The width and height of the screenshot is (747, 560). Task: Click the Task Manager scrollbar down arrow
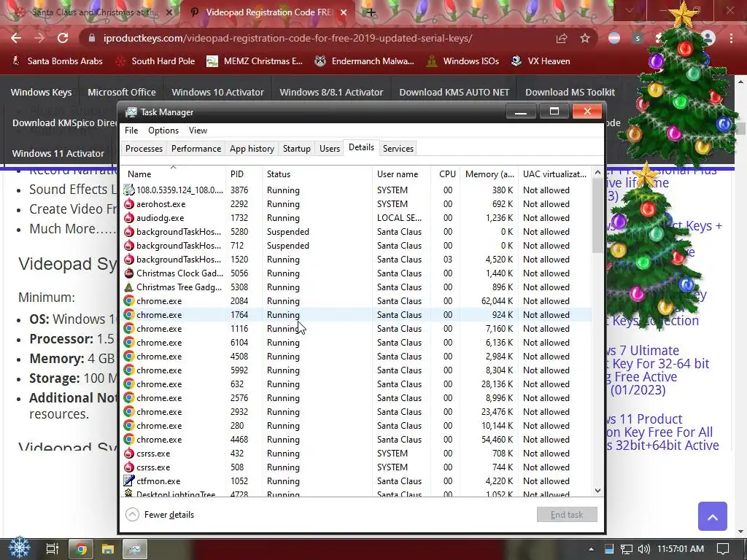(598, 491)
